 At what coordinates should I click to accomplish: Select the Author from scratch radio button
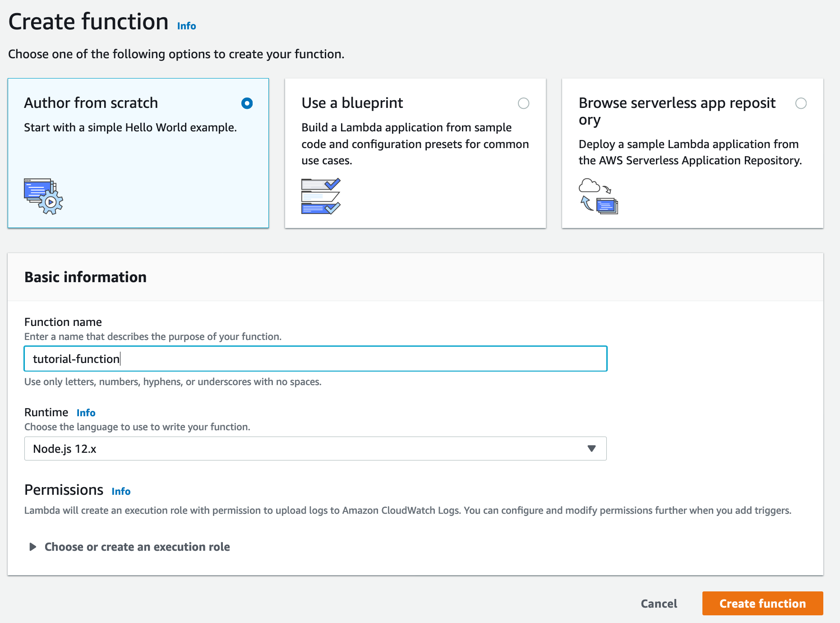click(247, 104)
